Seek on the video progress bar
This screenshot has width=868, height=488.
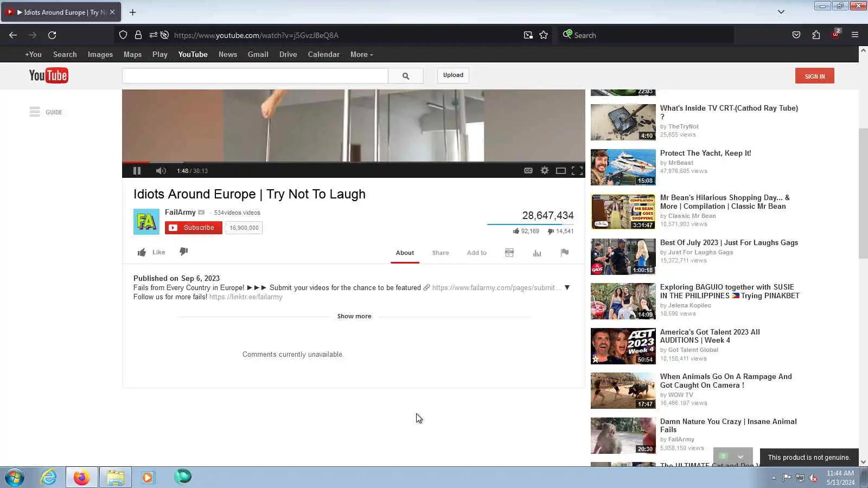click(354, 162)
